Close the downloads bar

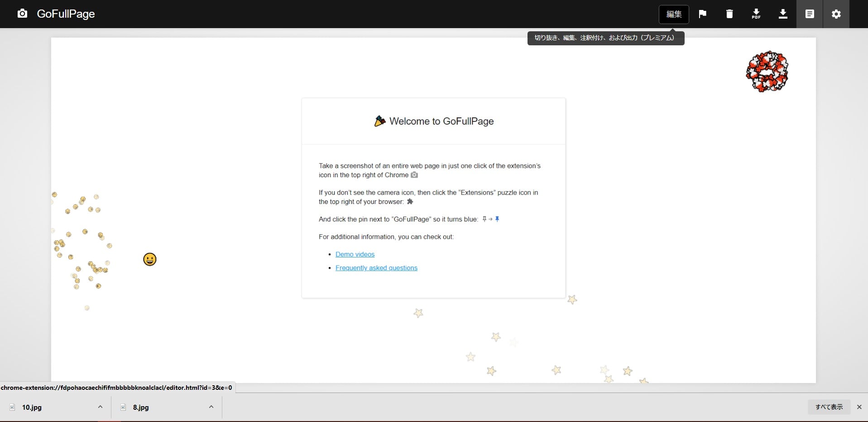pos(859,407)
